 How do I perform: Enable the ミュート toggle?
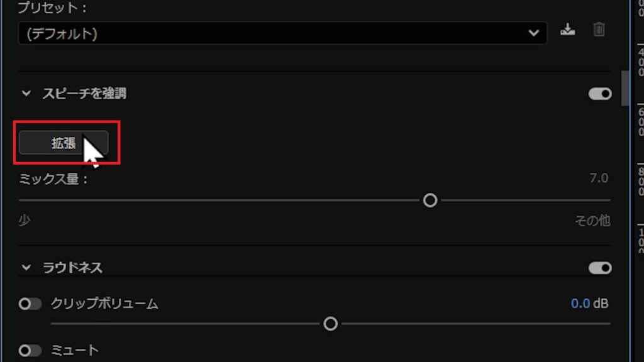(x=30, y=351)
